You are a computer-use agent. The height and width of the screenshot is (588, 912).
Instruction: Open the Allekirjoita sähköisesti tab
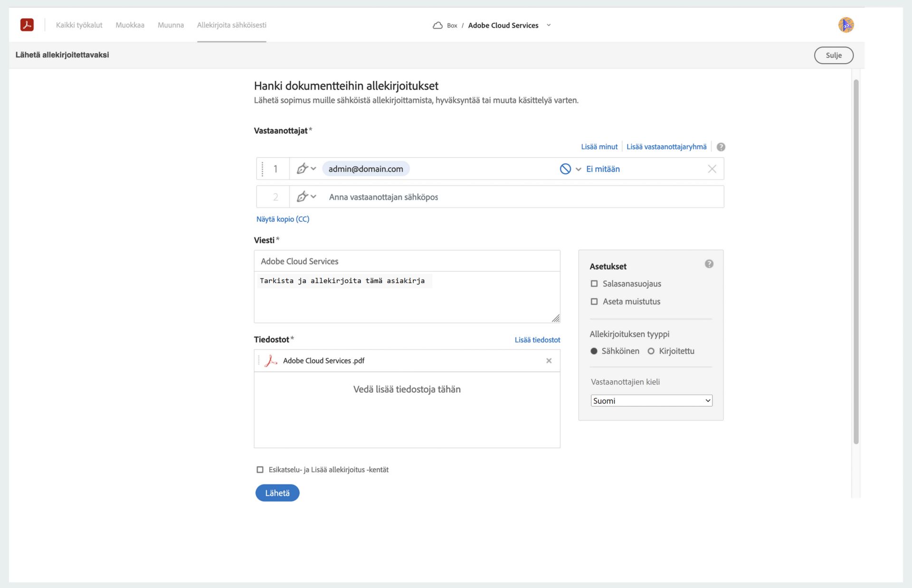point(232,25)
